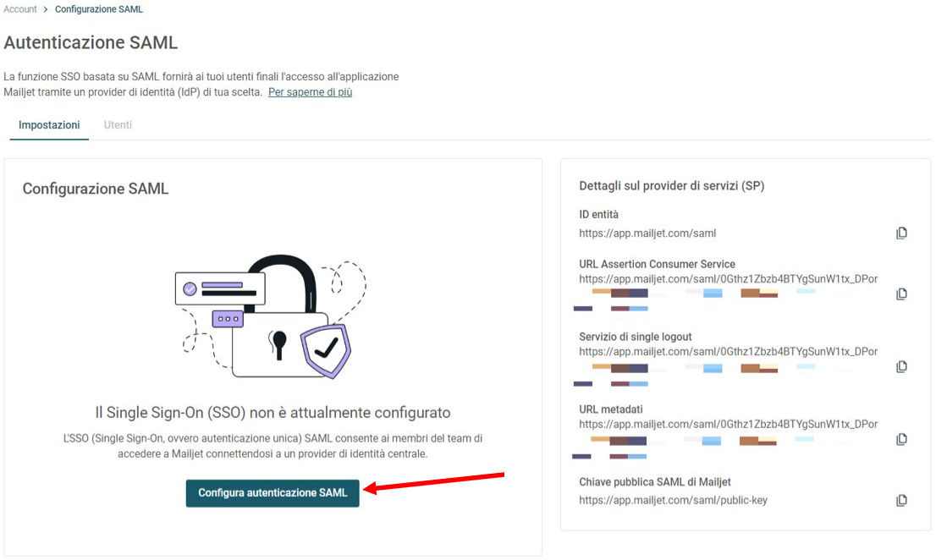Copy the URL metadati value
The height and width of the screenshot is (560, 936).
pyautogui.click(x=901, y=440)
